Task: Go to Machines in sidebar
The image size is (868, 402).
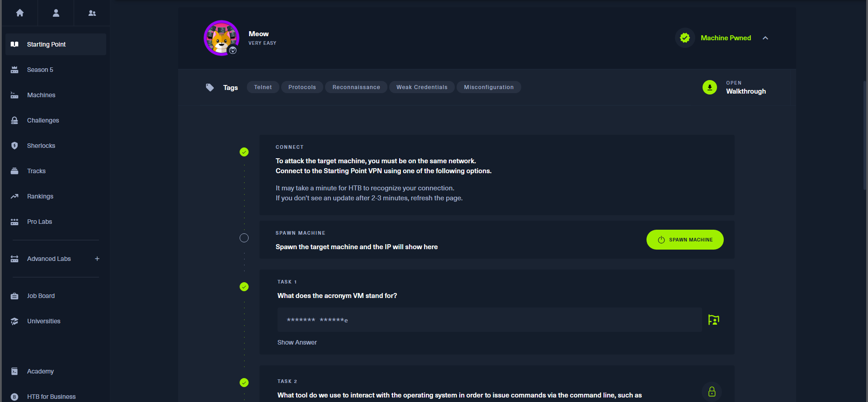Action: [x=41, y=95]
